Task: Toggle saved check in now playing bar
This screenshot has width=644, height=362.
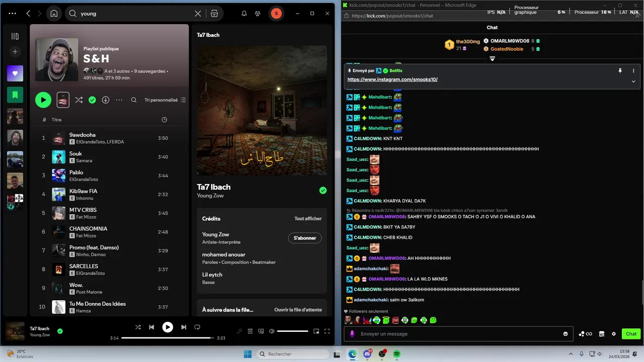Action: pos(60,331)
